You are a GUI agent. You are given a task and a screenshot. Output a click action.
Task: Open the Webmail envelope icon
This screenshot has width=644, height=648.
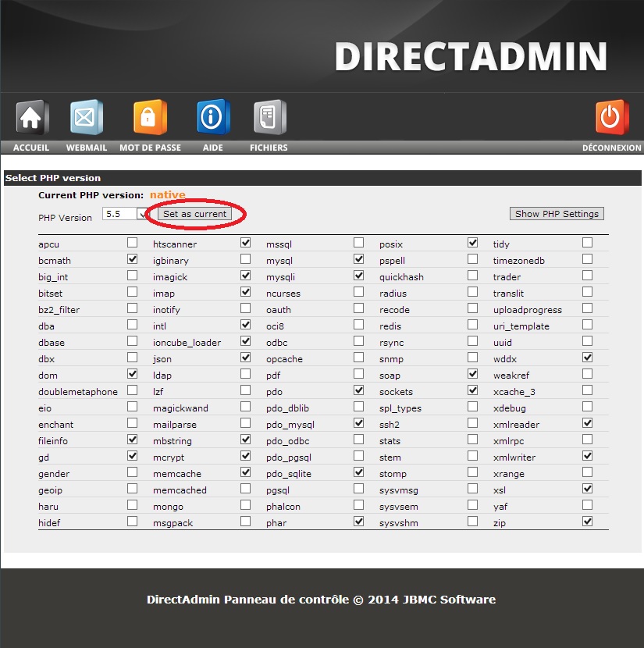(87, 117)
